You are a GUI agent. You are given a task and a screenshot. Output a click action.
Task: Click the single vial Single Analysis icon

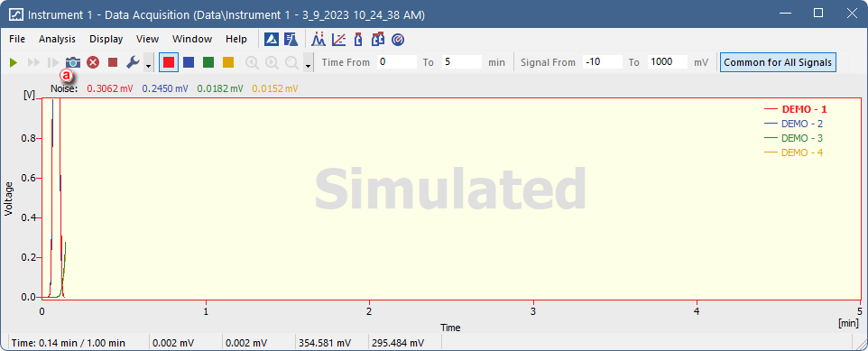click(358, 40)
